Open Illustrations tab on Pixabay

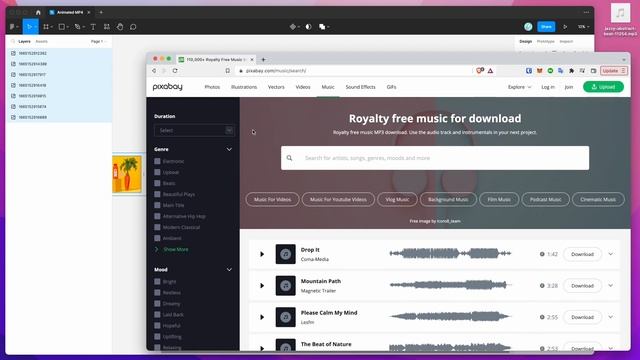click(x=244, y=87)
